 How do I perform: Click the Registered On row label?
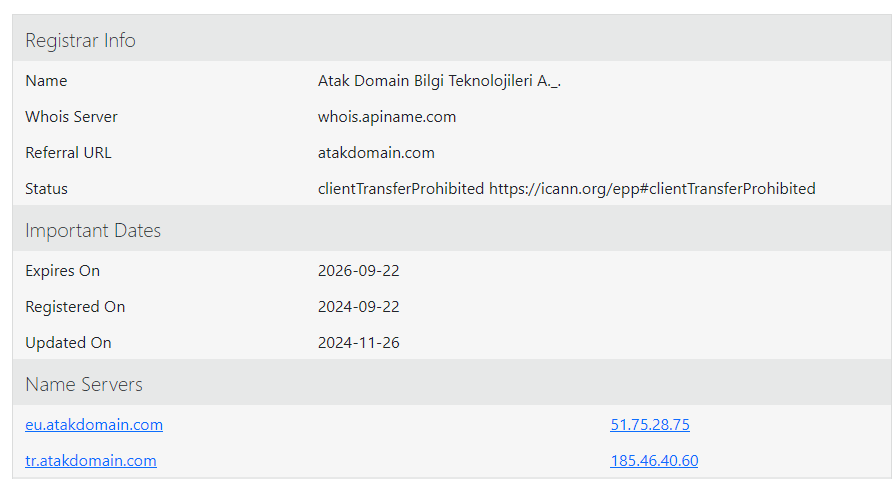click(x=75, y=307)
